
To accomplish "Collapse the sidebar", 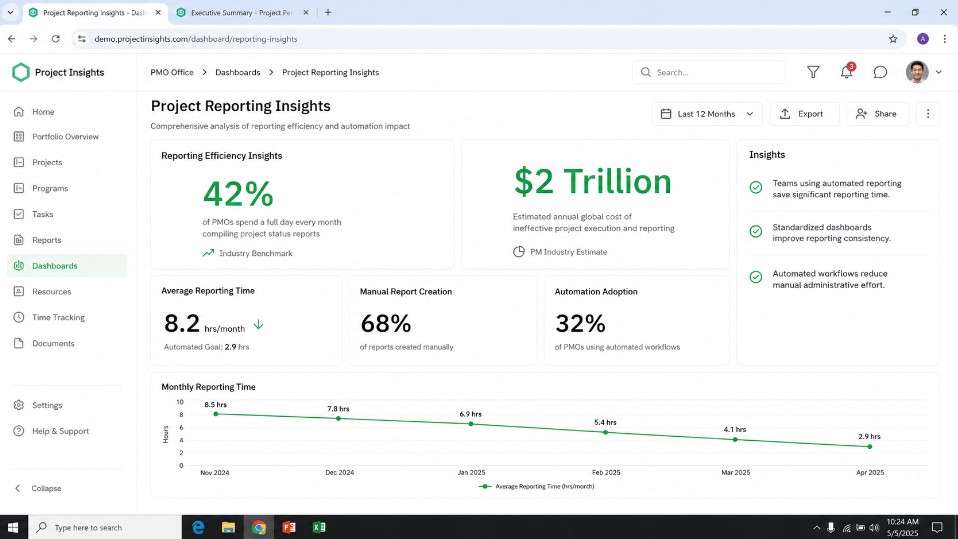I will coord(38,488).
